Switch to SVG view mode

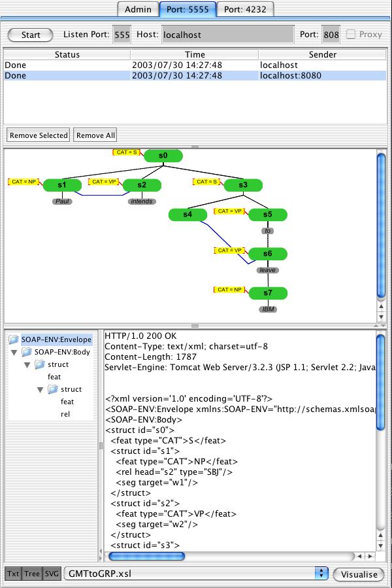[x=52, y=574]
